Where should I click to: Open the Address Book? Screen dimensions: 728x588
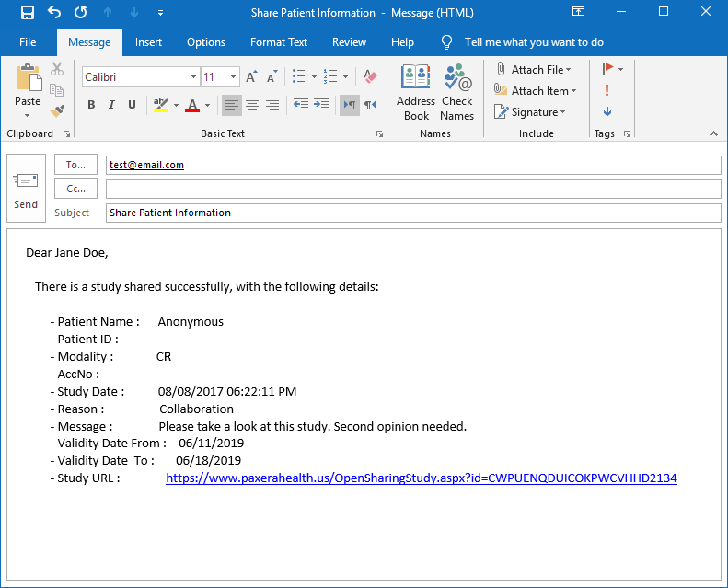pos(416,92)
